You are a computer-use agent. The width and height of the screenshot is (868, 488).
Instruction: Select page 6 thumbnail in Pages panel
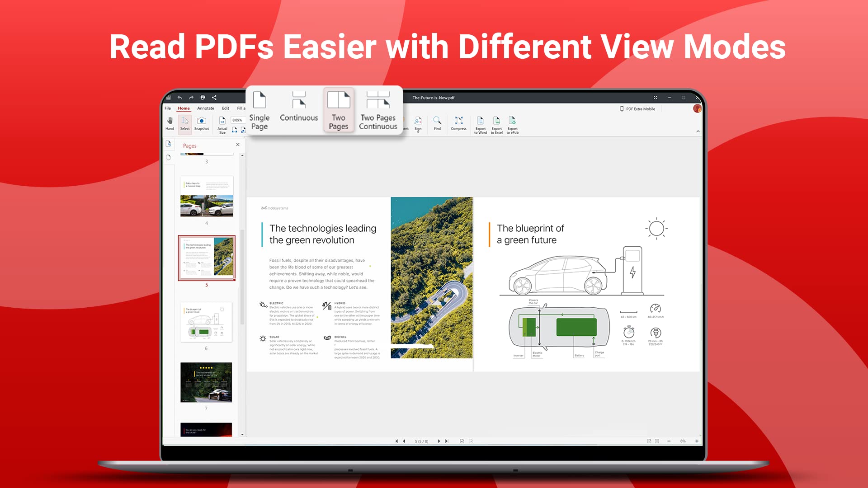[206, 322]
